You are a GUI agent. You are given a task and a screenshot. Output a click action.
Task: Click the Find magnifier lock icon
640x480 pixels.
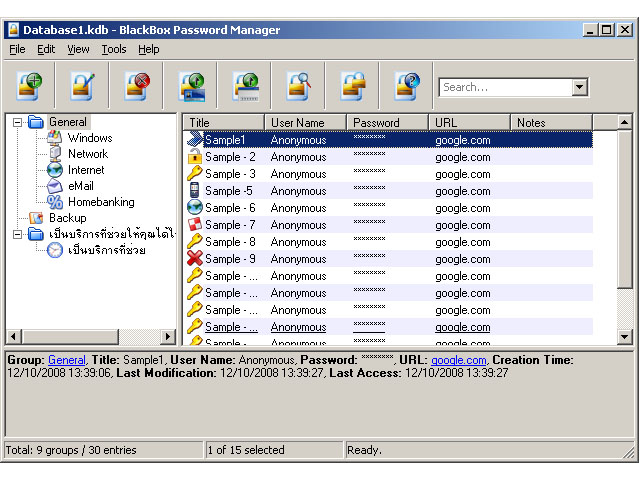[299, 86]
